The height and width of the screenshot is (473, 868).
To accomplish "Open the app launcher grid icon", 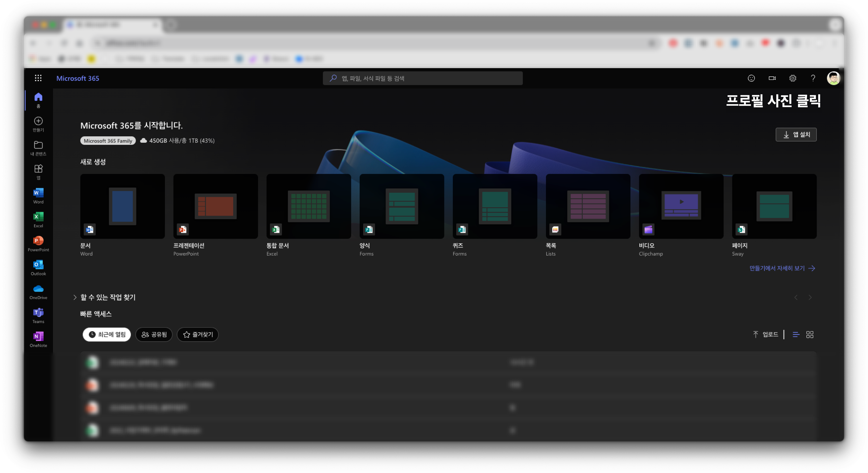I will (x=38, y=78).
